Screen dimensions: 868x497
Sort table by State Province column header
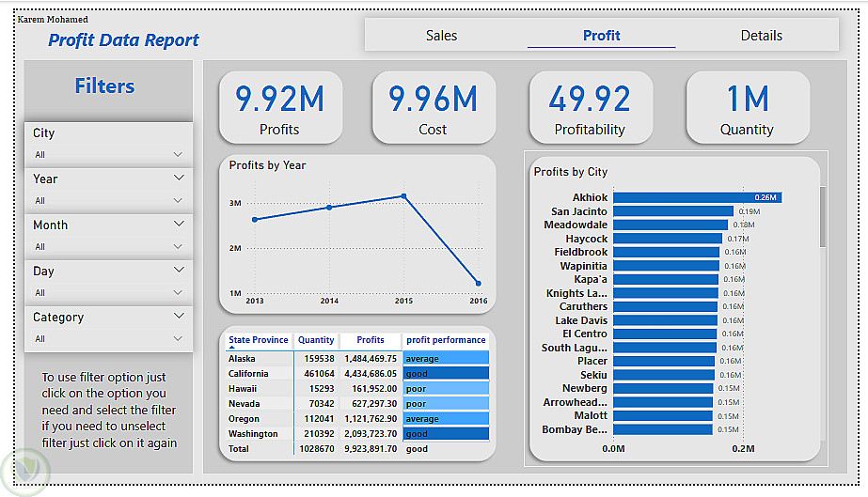[259, 340]
